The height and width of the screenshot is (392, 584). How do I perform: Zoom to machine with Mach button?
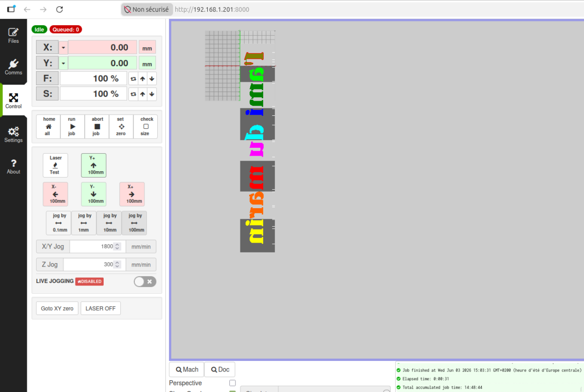tap(186, 370)
